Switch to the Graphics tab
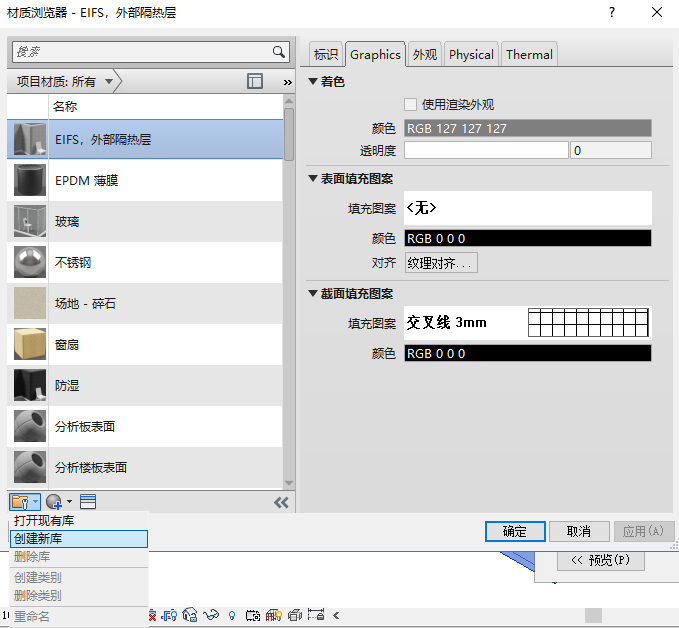679x628 pixels. pos(375,55)
